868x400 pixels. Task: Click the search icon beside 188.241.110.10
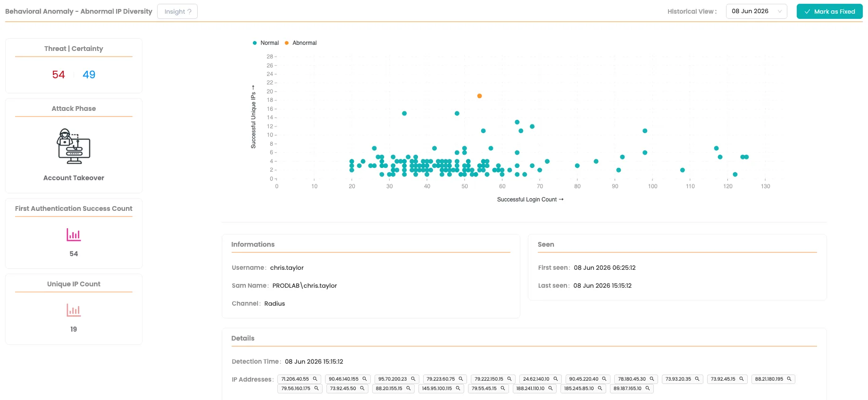pos(551,388)
